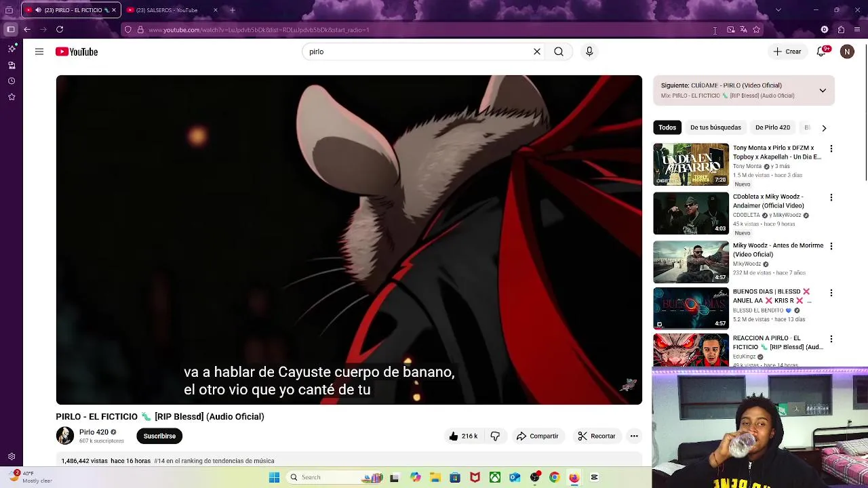The width and height of the screenshot is (868, 488).
Task: Go back with browser back arrow
Action: tap(27, 29)
